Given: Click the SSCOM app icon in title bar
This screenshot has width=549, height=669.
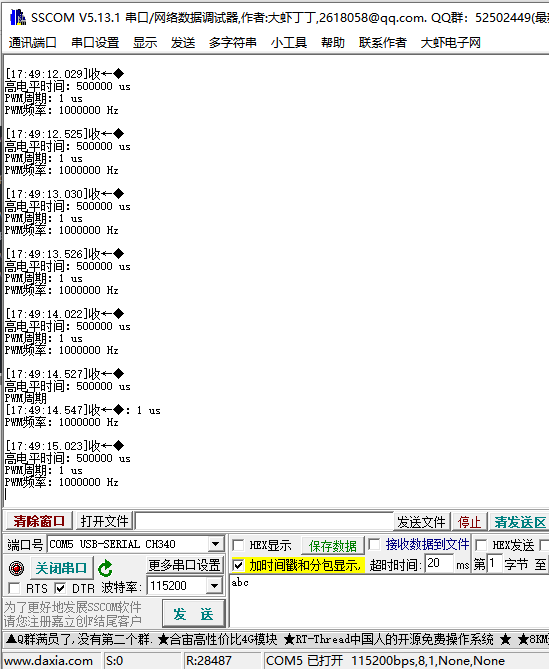Looking at the screenshot, I should [x=18, y=17].
